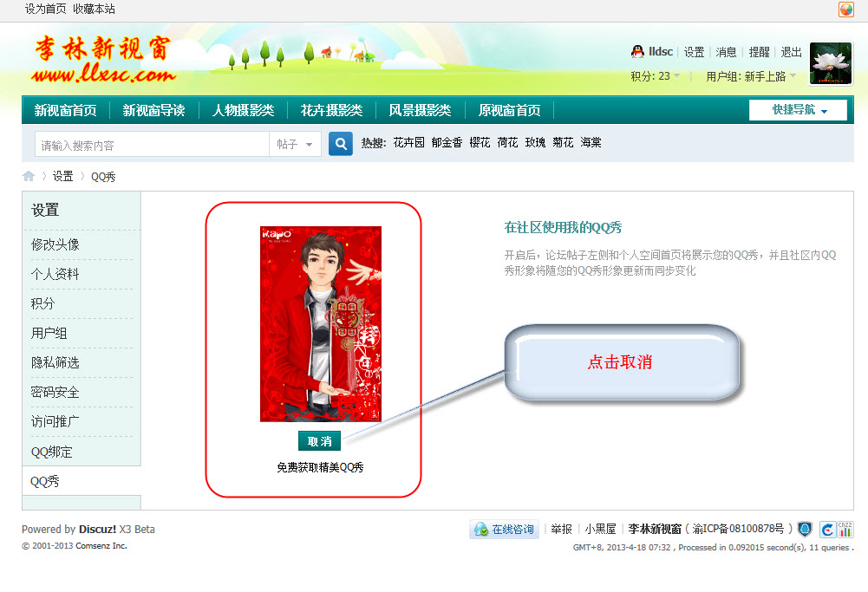
Task: Open 新视窗导读 in the nav bar
Action: coord(153,110)
